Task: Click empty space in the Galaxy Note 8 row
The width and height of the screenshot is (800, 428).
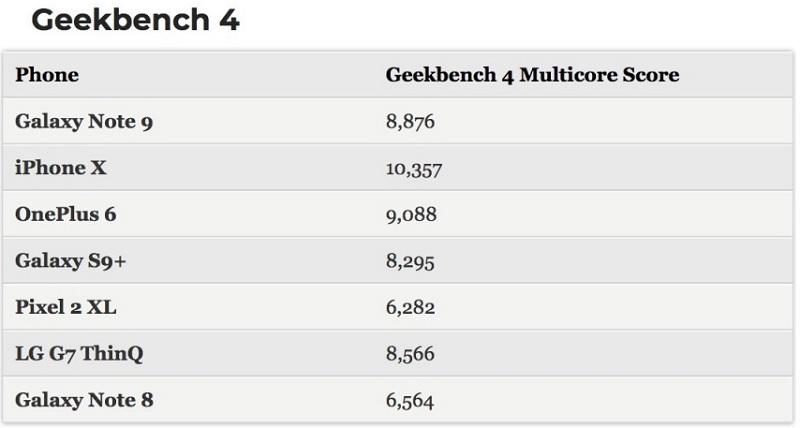Action: point(612,400)
